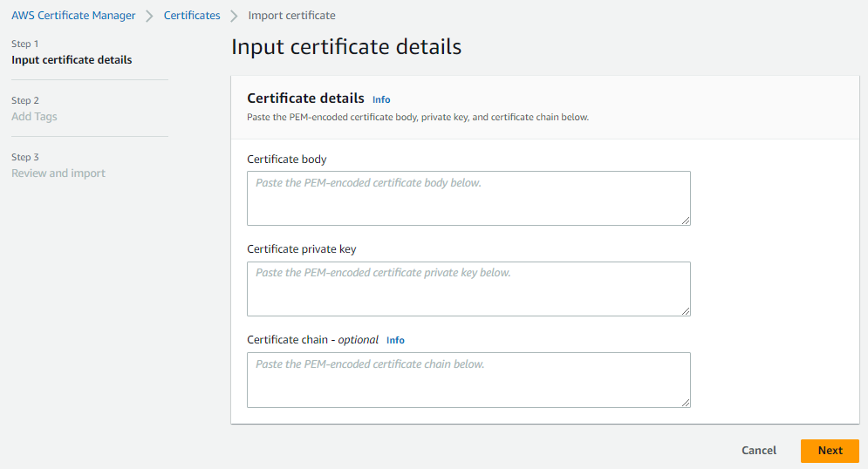The height and width of the screenshot is (469, 868).
Task: Click the Next button
Action: (x=830, y=451)
